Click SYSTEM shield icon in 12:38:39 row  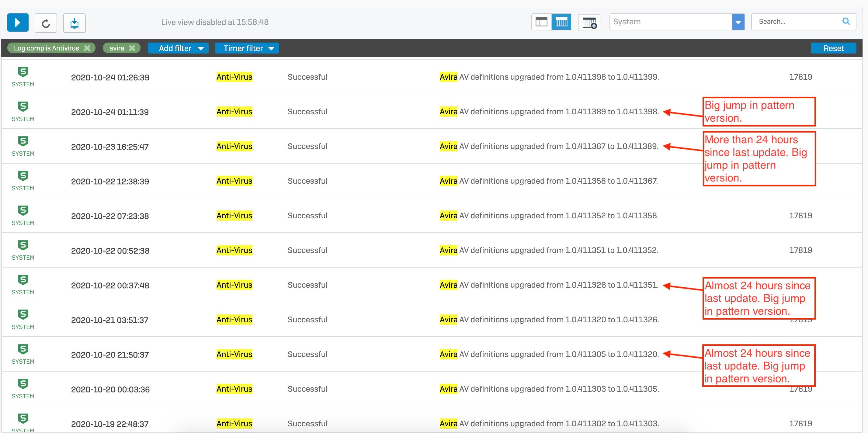pyautogui.click(x=23, y=176)
